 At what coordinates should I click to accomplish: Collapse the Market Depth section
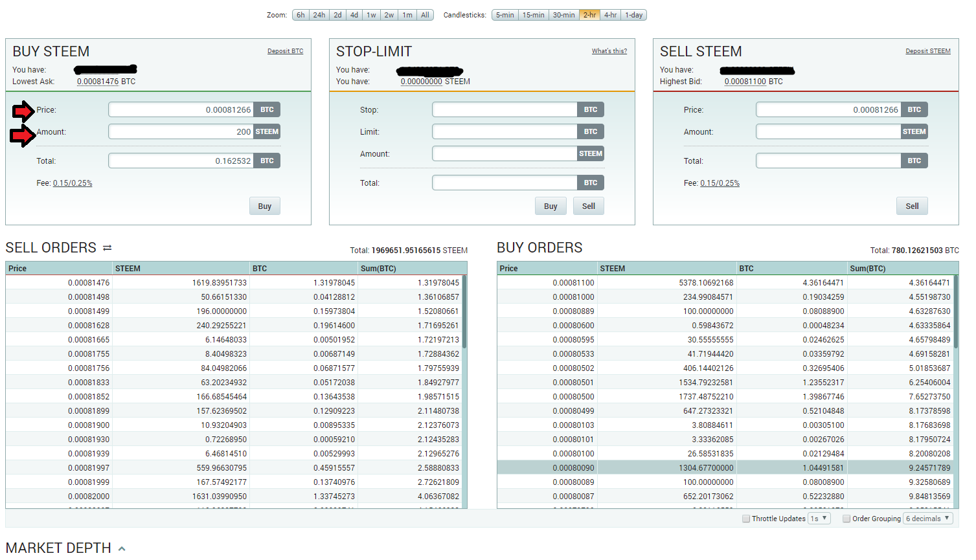click(x=122, y=548)
